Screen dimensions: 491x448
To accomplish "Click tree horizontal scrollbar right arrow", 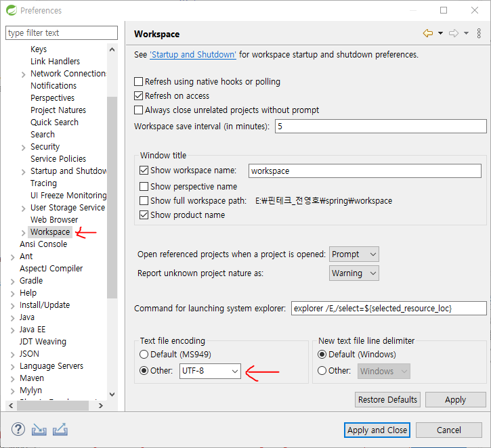I will 100,406.
